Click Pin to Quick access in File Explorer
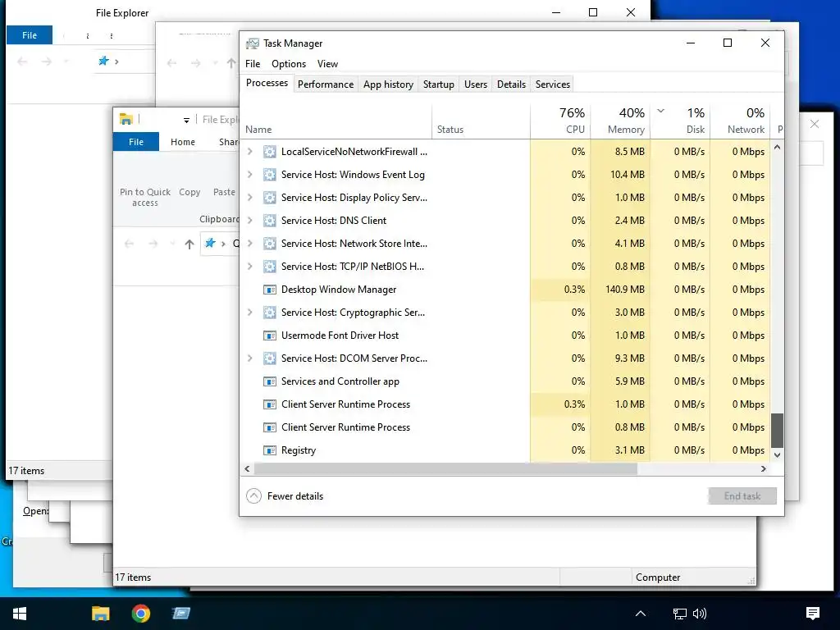This screenshot has height=630, width=840. coord(144,197)
